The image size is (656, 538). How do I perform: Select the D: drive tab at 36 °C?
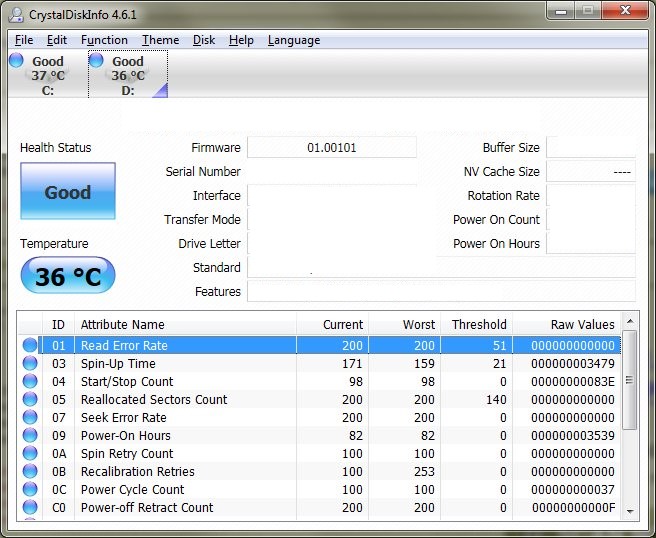pos(127,75)
